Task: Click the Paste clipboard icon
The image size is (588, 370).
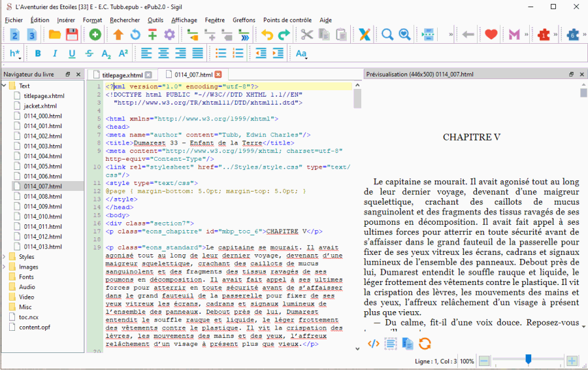Action: pyautogui.click(x=341, y=35)
